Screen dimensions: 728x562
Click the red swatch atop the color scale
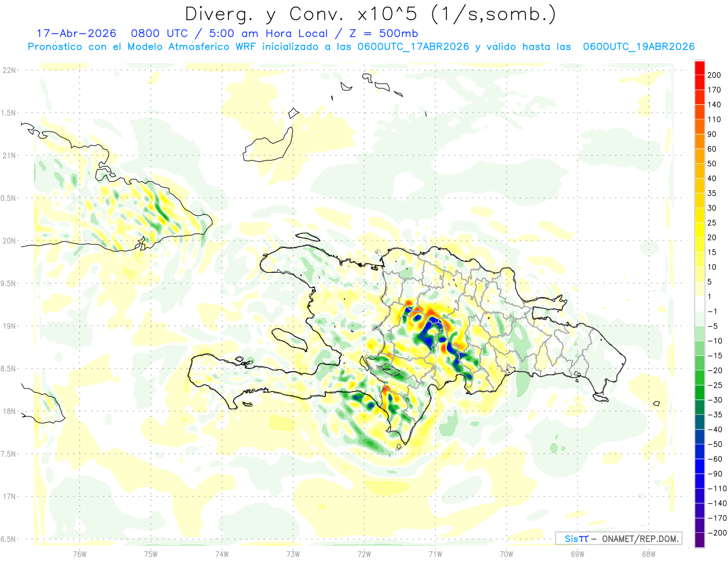click(x=699, y=68)
